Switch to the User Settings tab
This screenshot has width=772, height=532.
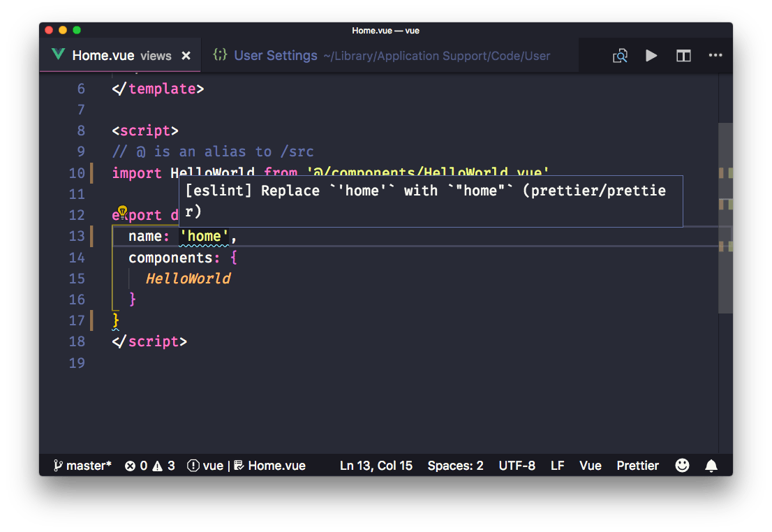pyautogui.click(x=275, y=56)
